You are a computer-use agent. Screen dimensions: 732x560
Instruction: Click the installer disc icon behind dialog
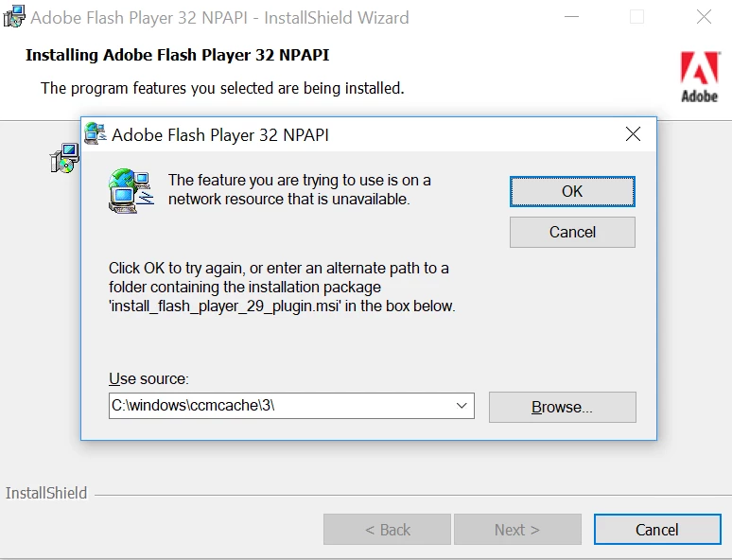tap(64, 158)
